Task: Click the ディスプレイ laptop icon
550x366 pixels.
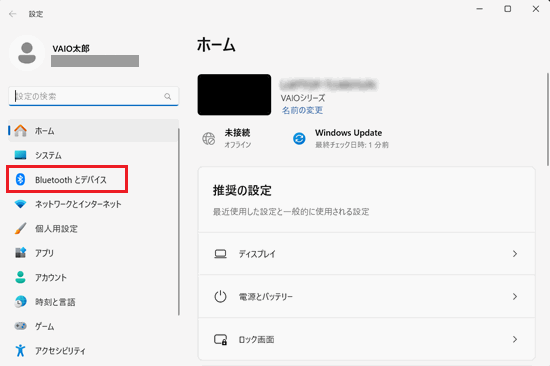Action: [x=220, y=254]
